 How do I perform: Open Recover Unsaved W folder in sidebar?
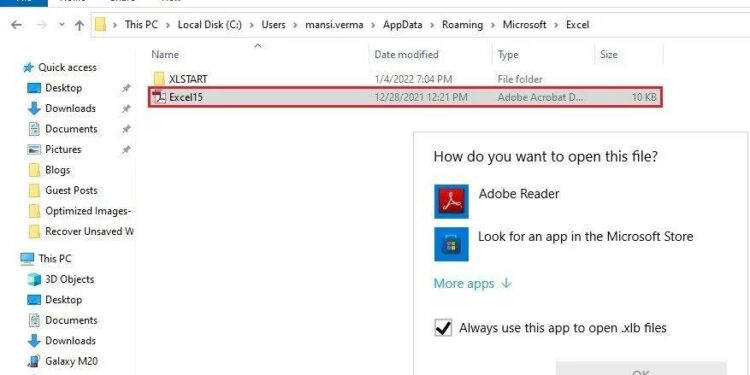[x=89, y=232]
